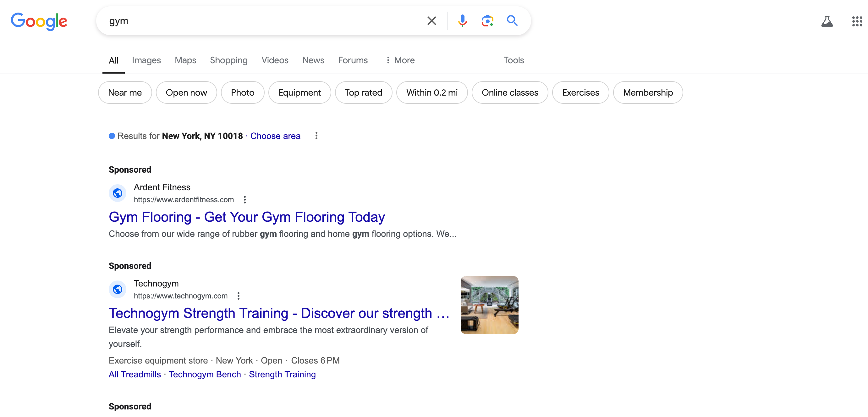Toggle the Near me filter chip
Screen dimensions: 868x417
pos(125,93)
